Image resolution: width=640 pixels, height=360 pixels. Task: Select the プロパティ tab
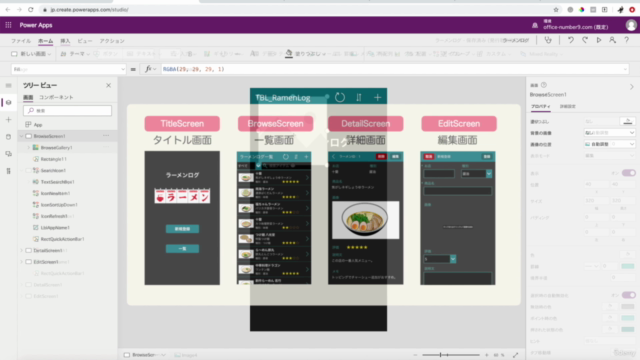tap(540, 107)
